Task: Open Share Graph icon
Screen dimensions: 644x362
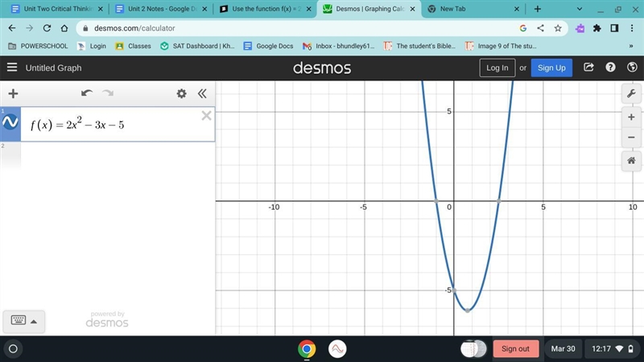Action: coord(588,68)
